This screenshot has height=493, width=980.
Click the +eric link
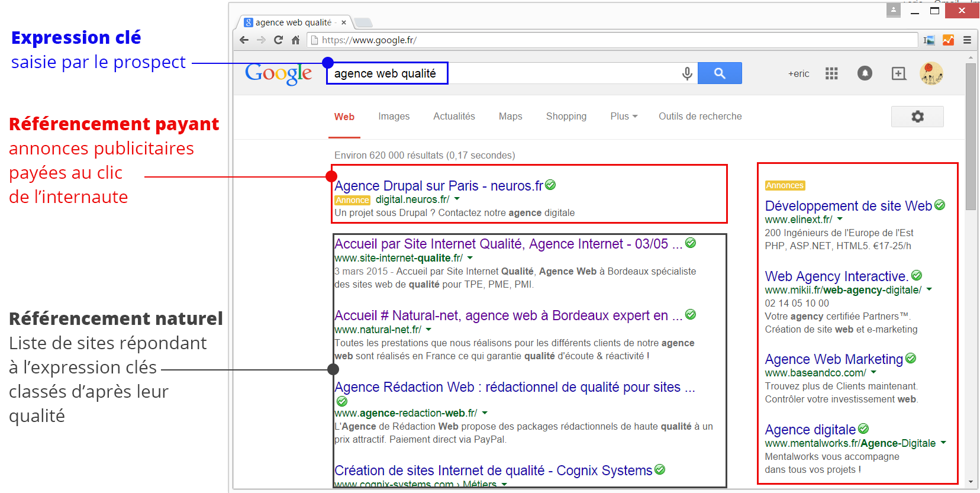(798, 73)
